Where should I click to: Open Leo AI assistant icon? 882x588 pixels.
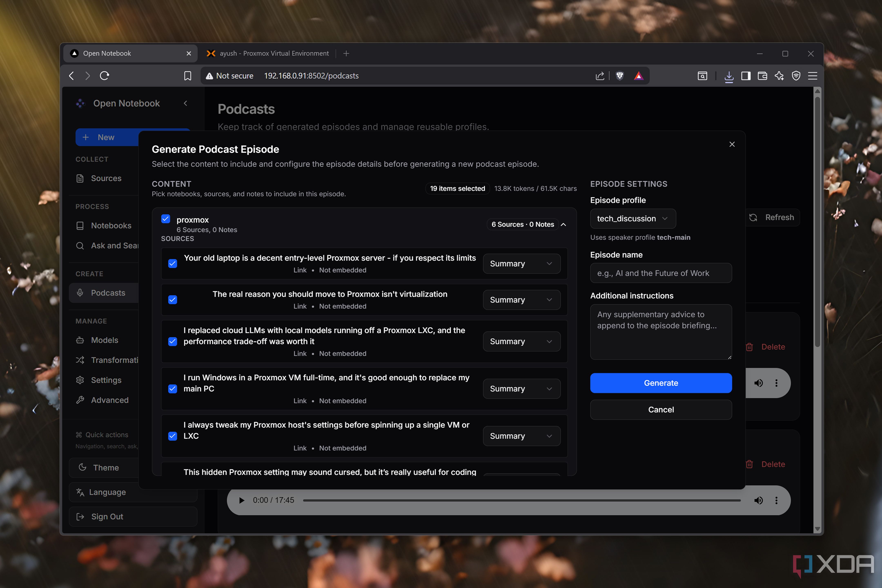pos(779,76)
